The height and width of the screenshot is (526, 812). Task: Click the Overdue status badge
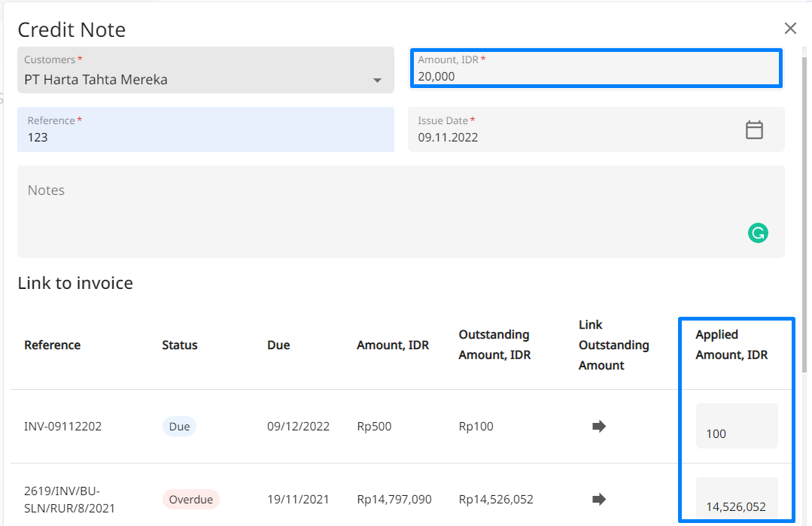[x=191, y=499]
